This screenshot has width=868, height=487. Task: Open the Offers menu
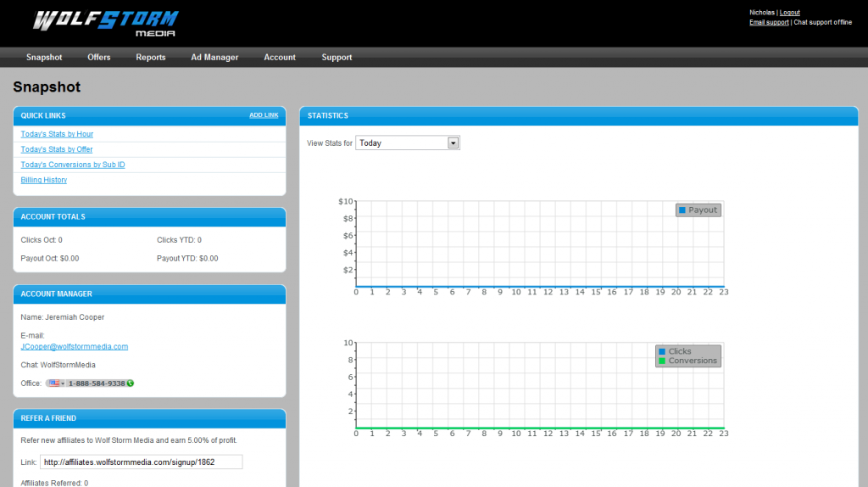99,58
